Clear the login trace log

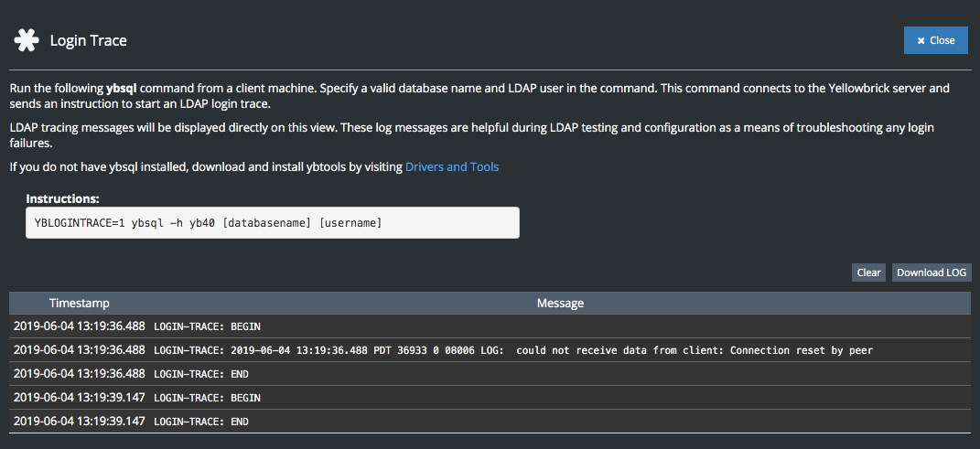868,273
